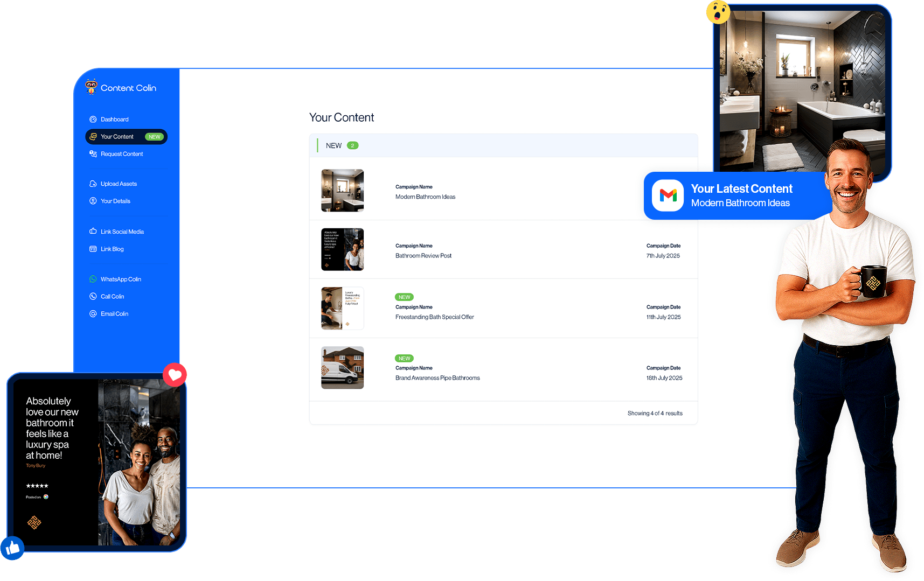Open the Modern Bathroom Ideas campaign
This screenshot has height=581, width=924.
click(425, 197)
